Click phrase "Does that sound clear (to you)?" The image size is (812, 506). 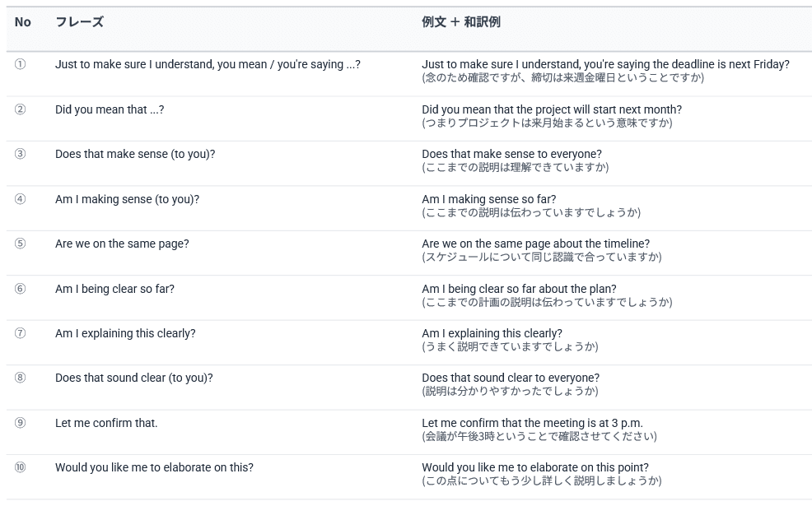click(134, 378)
